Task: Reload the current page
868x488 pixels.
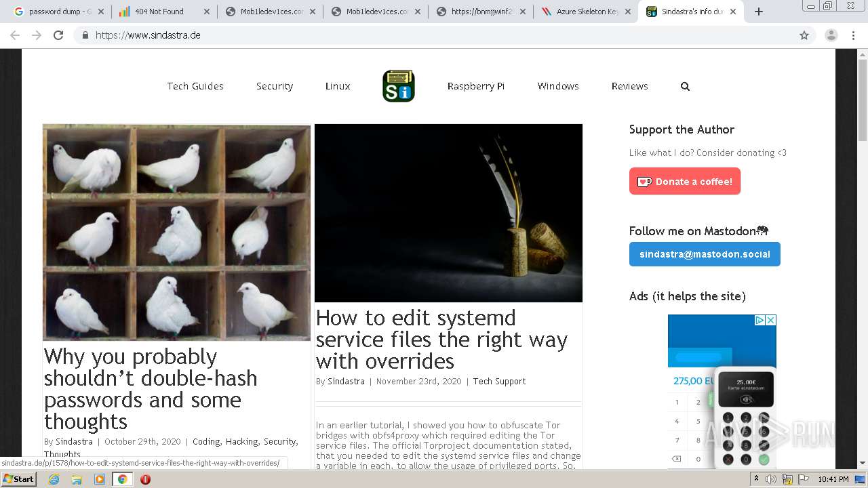Action: click(x=58, y=35)
